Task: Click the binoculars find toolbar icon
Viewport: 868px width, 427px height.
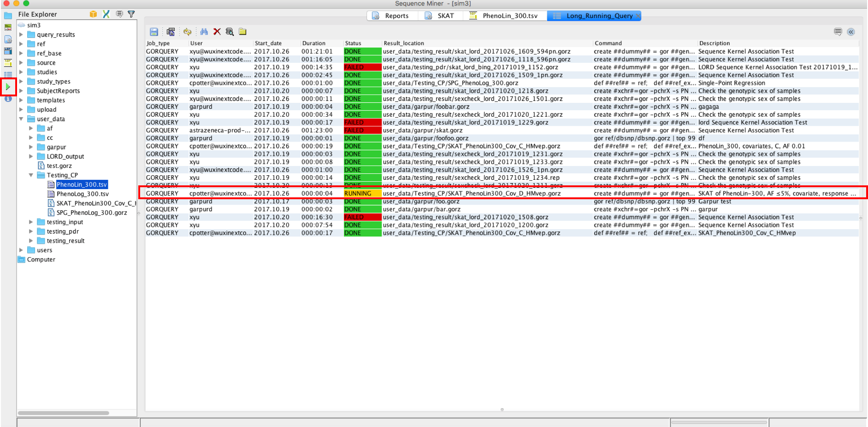Action: point(204,32)
